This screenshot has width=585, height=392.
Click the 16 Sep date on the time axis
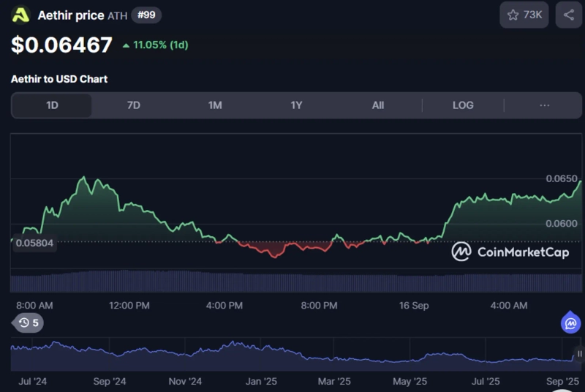tap(414, 305)
